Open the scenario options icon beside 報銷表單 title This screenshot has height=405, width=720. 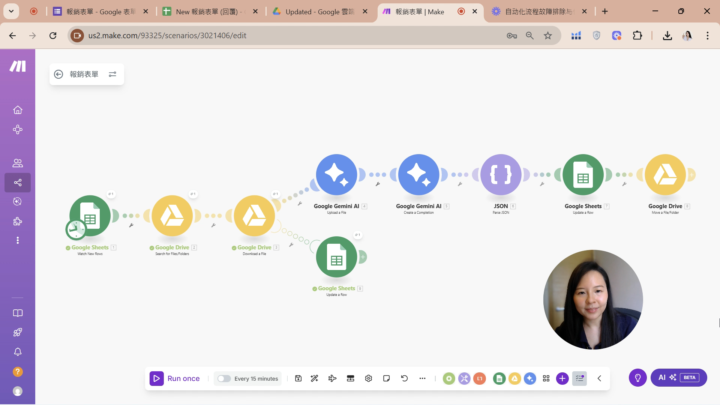(x=112, y=74)
